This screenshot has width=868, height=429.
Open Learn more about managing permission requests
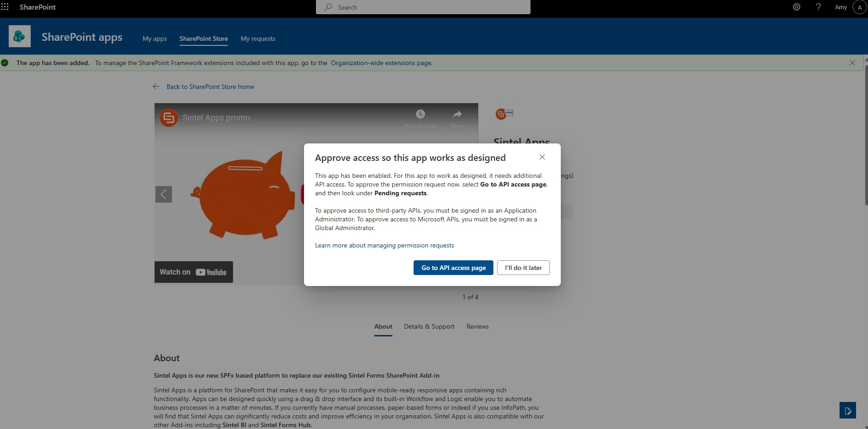pos(384,246)
